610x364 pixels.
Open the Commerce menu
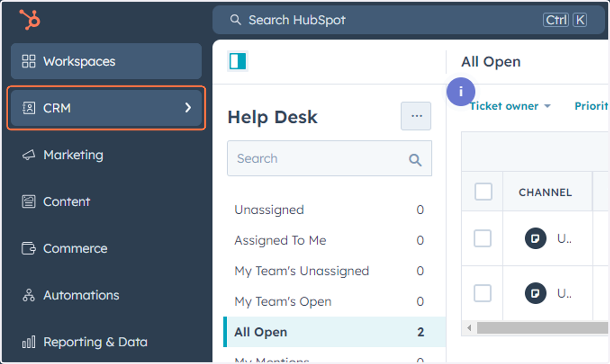(106, 248)
